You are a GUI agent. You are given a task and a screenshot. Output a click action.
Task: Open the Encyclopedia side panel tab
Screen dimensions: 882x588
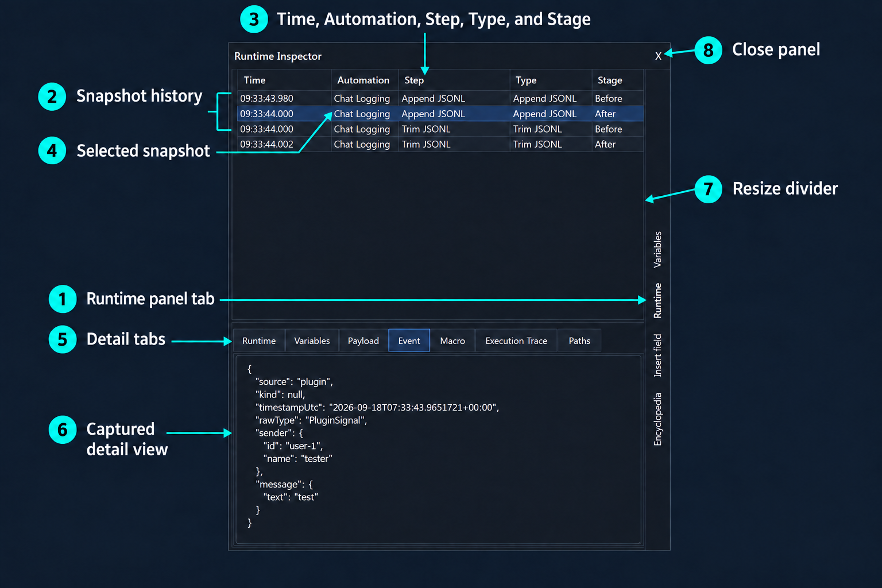pos(657,419)
